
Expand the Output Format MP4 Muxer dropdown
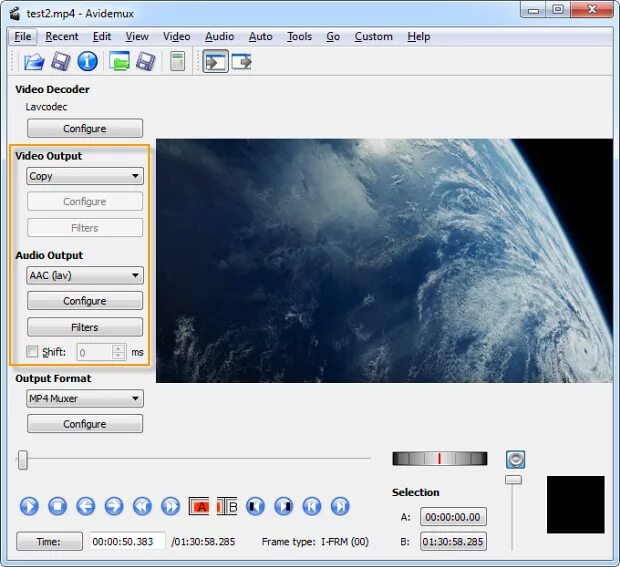pyautogui.click(x=85, y=399)
